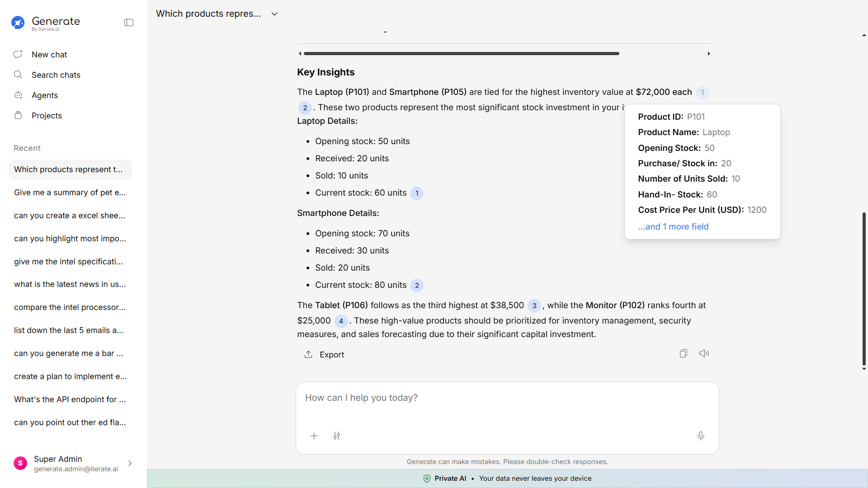Click the Projects icon in sidebar

pyautogui.click(x=18, y=116)
